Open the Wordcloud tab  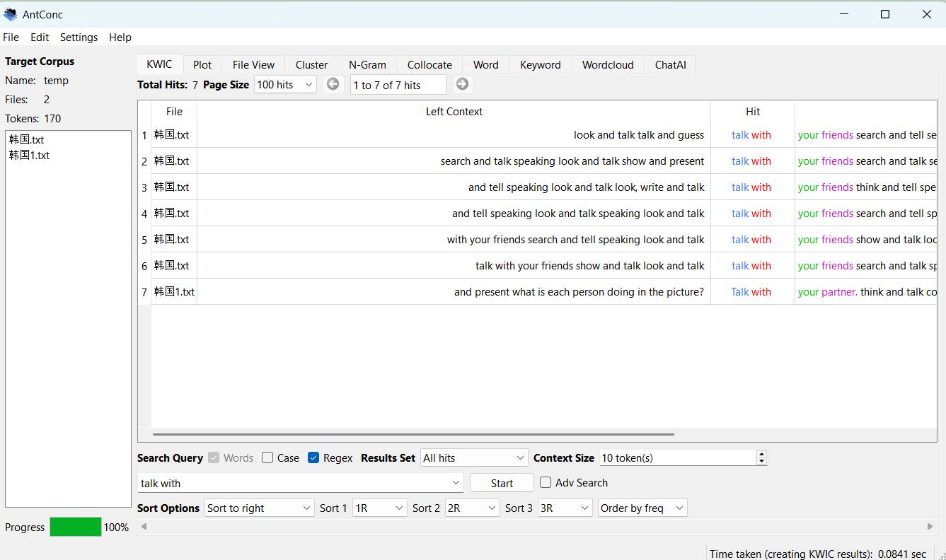tap(607, 64)
